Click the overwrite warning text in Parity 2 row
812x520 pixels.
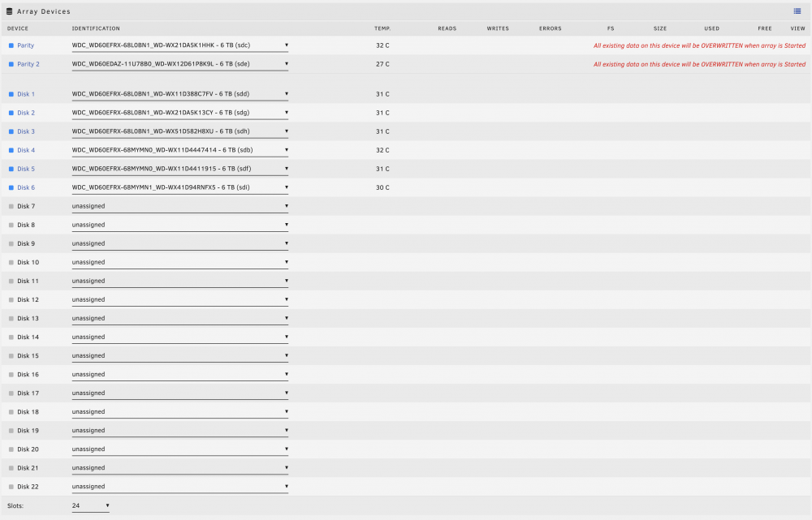click(x=699, y=64)
